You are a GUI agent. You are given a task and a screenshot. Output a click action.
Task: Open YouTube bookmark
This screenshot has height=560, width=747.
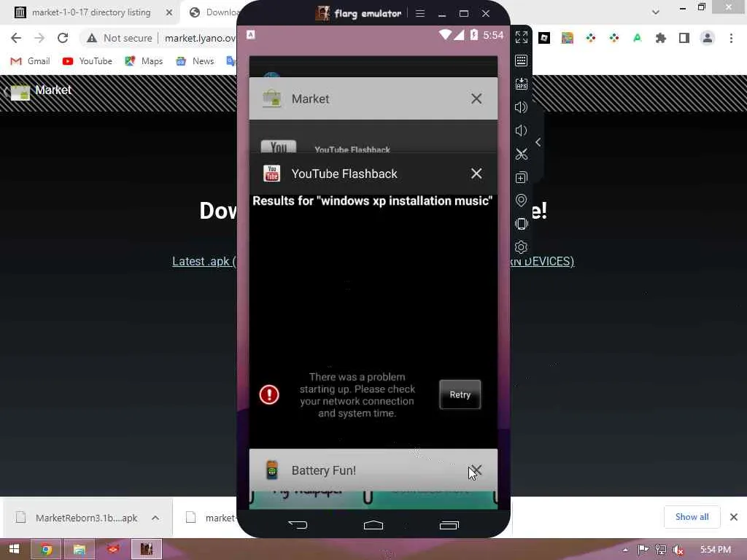[x=88, y=61]
